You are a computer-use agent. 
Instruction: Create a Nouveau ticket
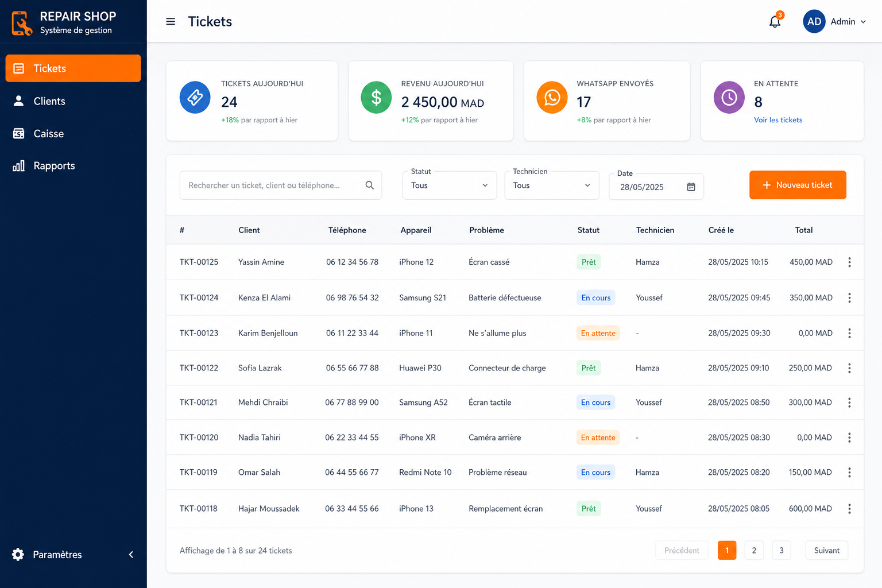pos(798,185)
